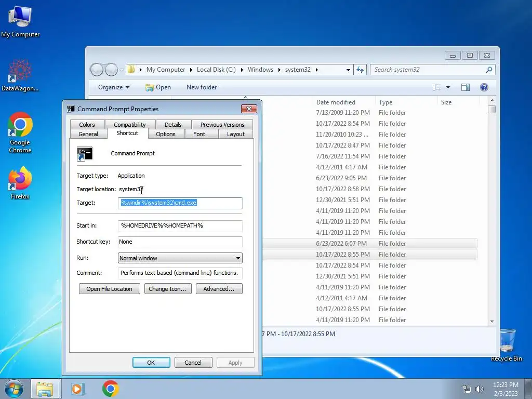Expand the breadcrumb arrow after system32
The height and width of the screenshot is (399, 532).
tap(316, 70)
